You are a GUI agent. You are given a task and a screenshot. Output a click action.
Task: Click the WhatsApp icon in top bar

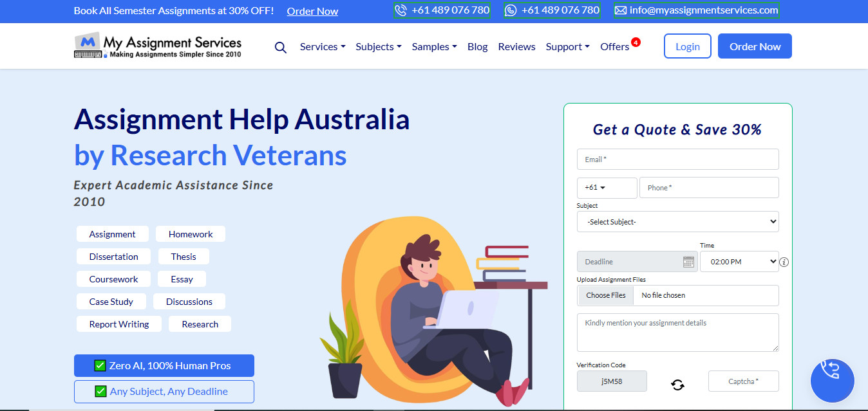click(511, 10)
